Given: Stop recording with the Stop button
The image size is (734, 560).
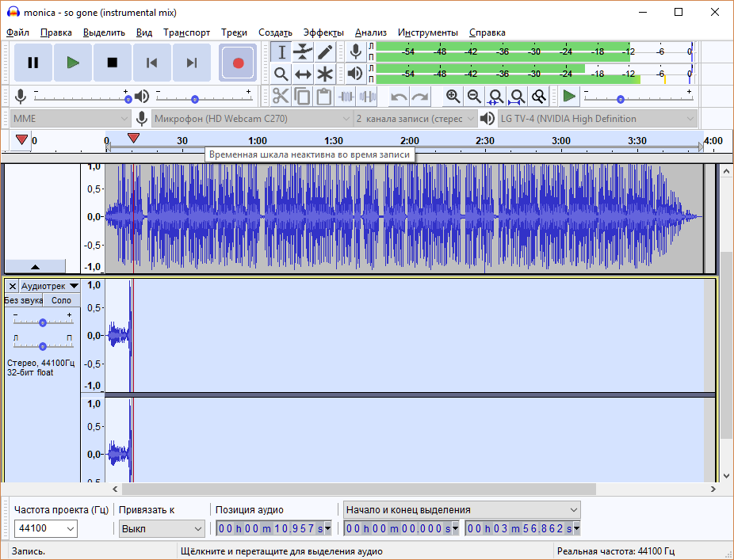Looking at the screenshot, I should tap(113, 63).
